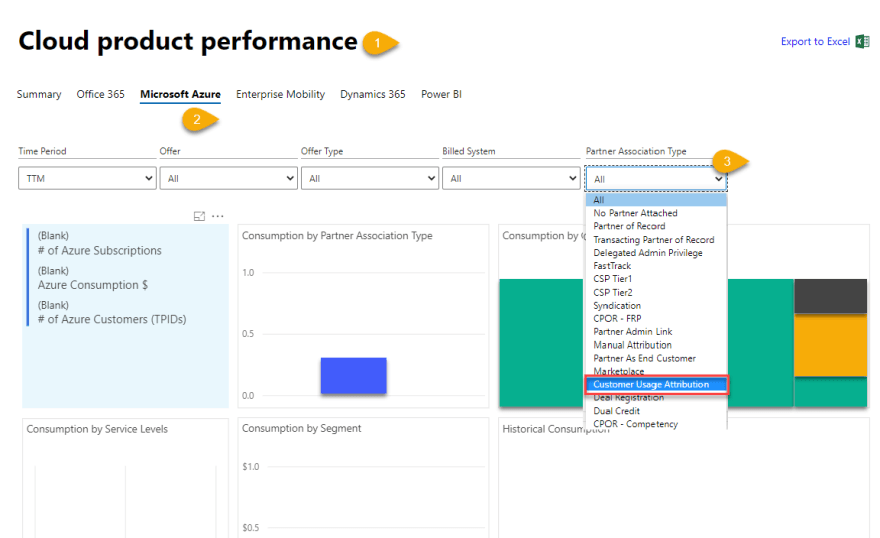Expand the Offer dropdown
This screenshot has width=880, height=538.
tap(228, 178)
